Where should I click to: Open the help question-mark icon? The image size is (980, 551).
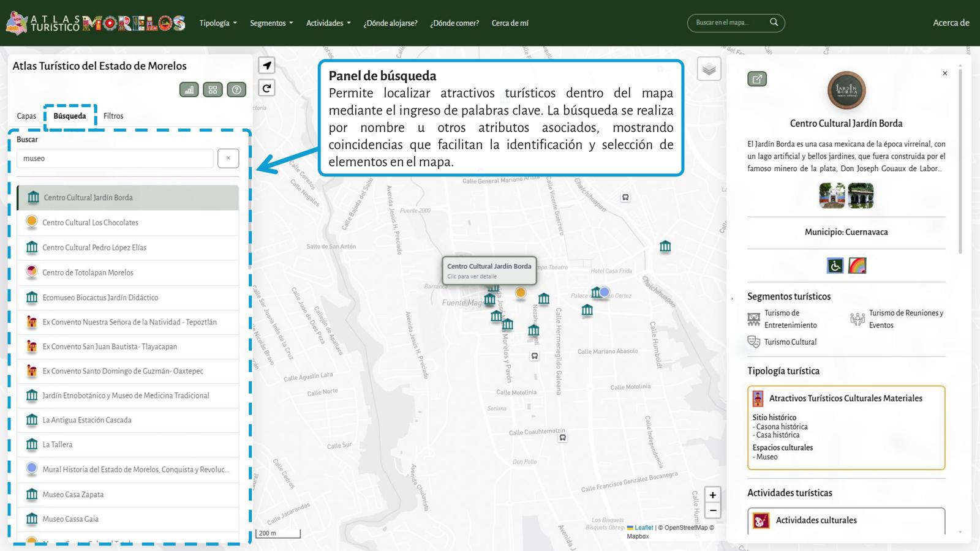[x=236, y=90]
